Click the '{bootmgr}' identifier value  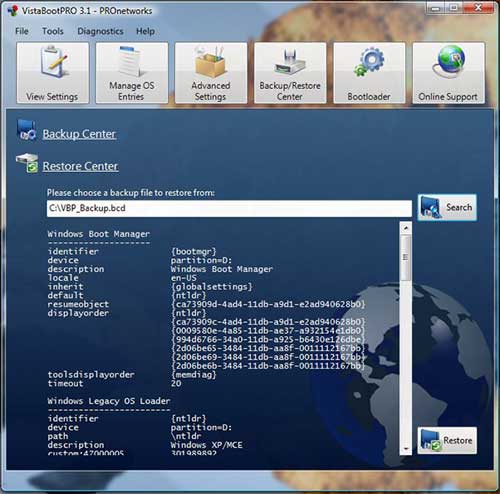[x=194, y=251]
